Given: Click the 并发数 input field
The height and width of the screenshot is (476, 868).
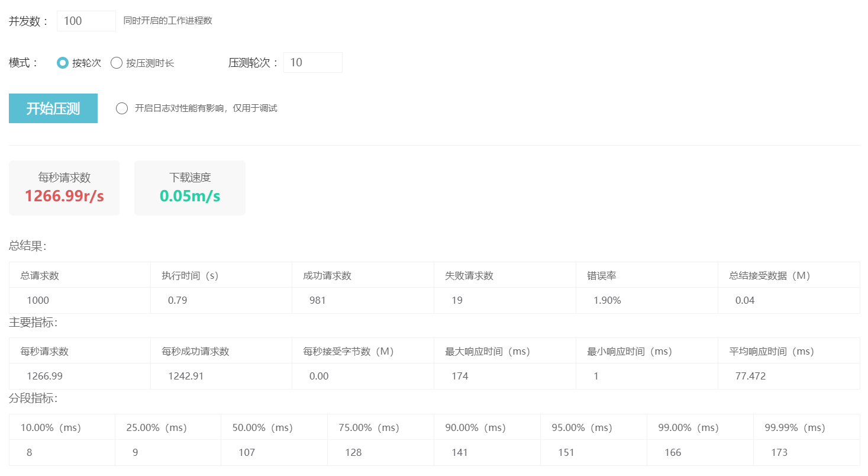Looking at the screenshot, I should [x=86, y=21].
